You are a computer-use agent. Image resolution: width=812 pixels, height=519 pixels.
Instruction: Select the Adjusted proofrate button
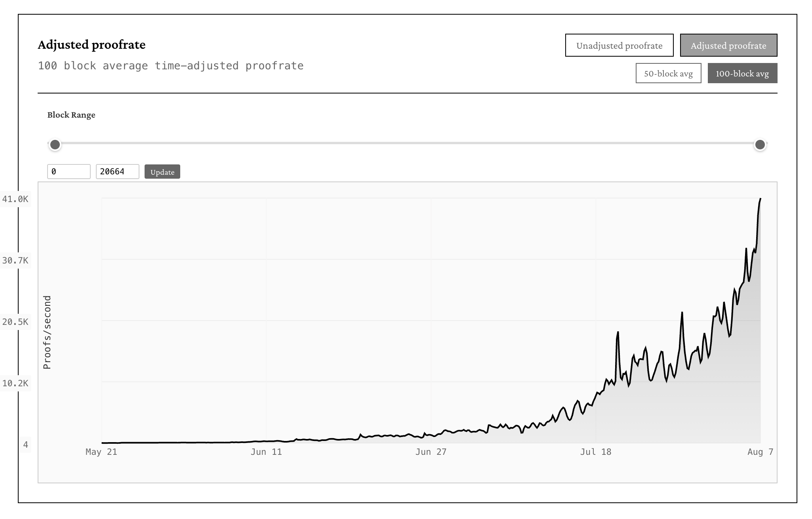[x=728, y=45]
